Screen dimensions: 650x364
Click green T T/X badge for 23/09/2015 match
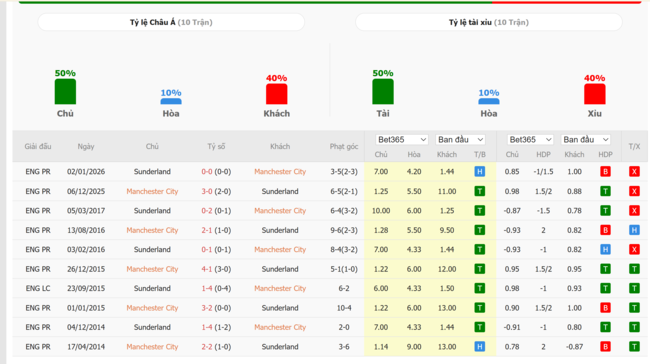tap(634, 288)
